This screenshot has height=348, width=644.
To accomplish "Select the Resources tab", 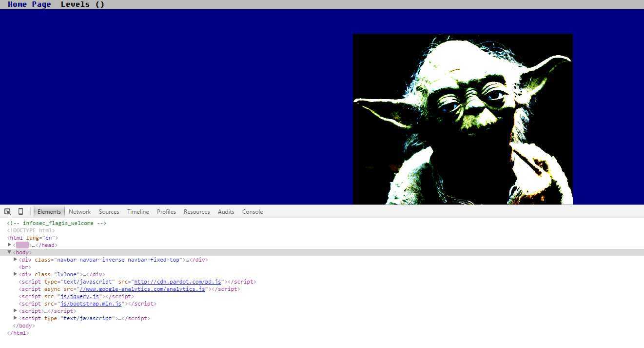I will [196, 212].
